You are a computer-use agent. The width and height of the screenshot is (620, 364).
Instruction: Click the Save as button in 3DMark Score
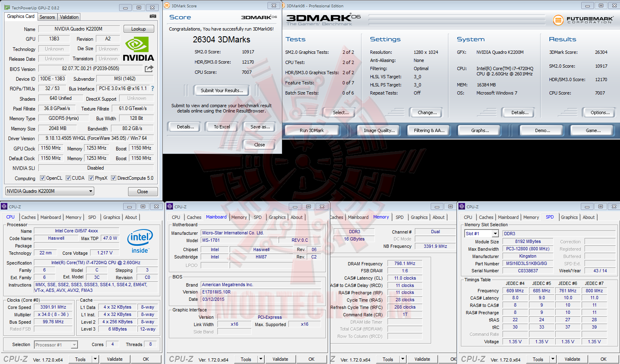(x=260, y=127)
